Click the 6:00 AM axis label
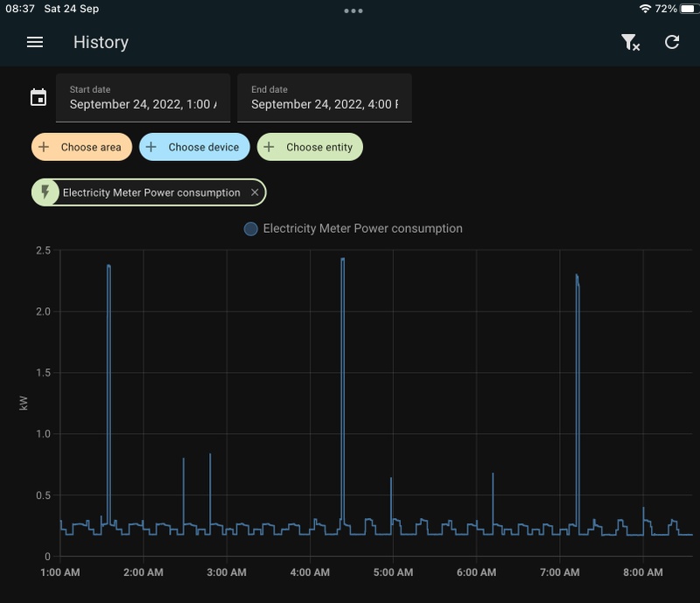This screenshot has width=700, height=603. (x=476, y=572)
